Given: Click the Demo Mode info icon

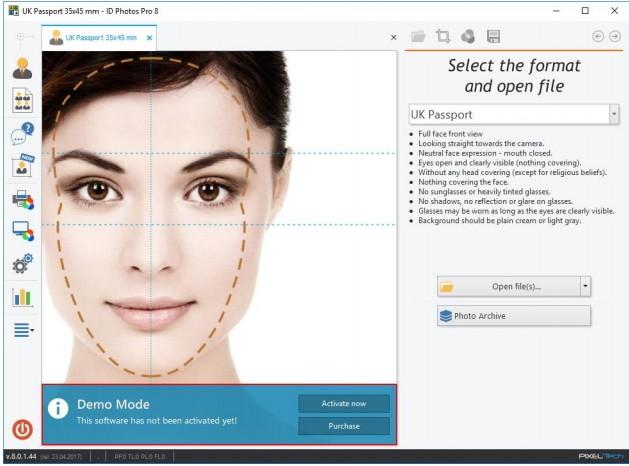Looking at the screenshot, I should [58, 409].
